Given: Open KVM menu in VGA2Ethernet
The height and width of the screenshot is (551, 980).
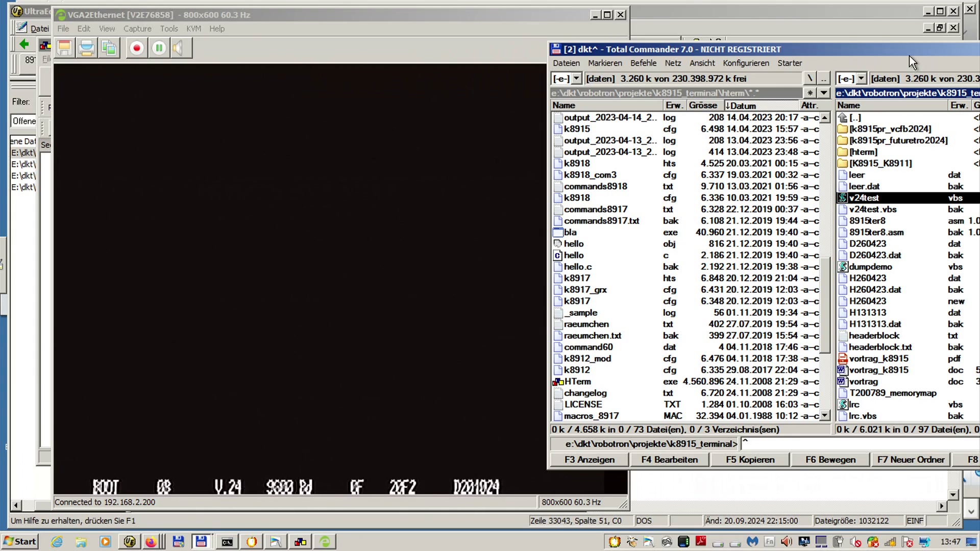Looking at the screenshot, I should 193,29.
